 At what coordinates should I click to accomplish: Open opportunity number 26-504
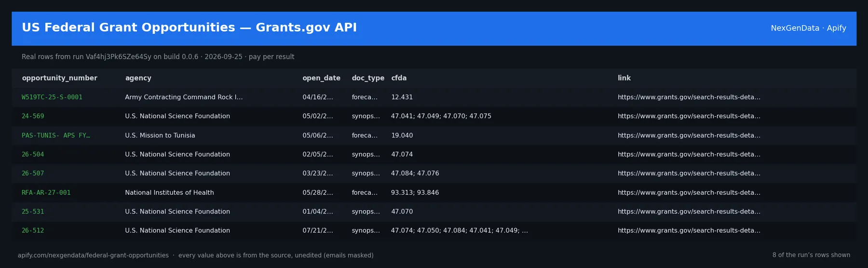click(x=33, y=154)
